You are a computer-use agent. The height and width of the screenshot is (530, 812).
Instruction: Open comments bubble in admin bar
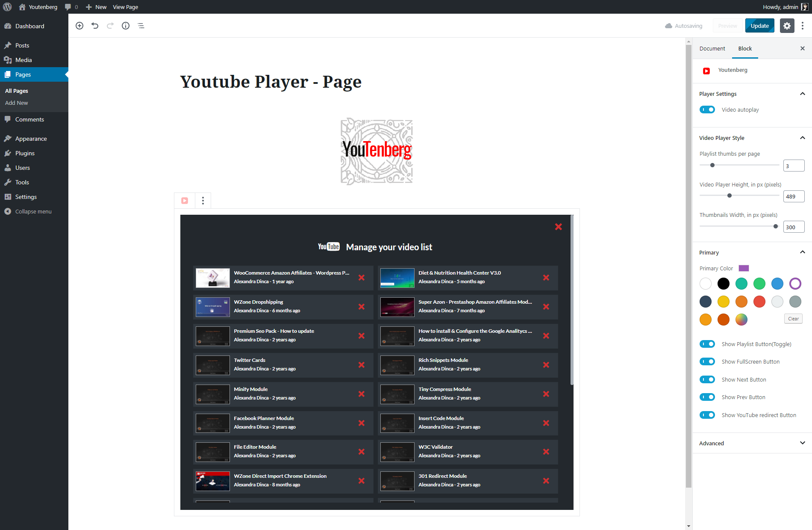pyautogui.click(x=71, y=7)
